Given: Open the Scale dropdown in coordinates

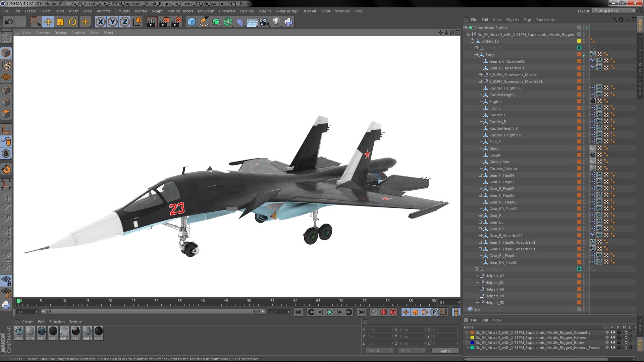Looking at the screenshot, I should point(412,351).
